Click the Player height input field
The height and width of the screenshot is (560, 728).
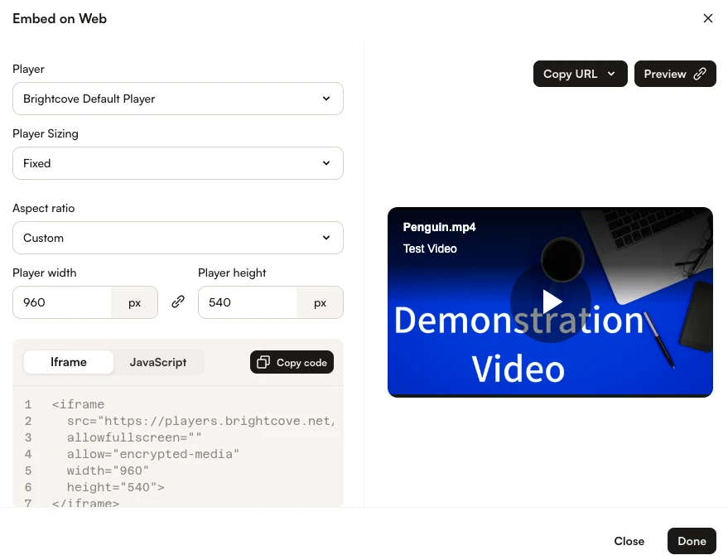(248, 302)
